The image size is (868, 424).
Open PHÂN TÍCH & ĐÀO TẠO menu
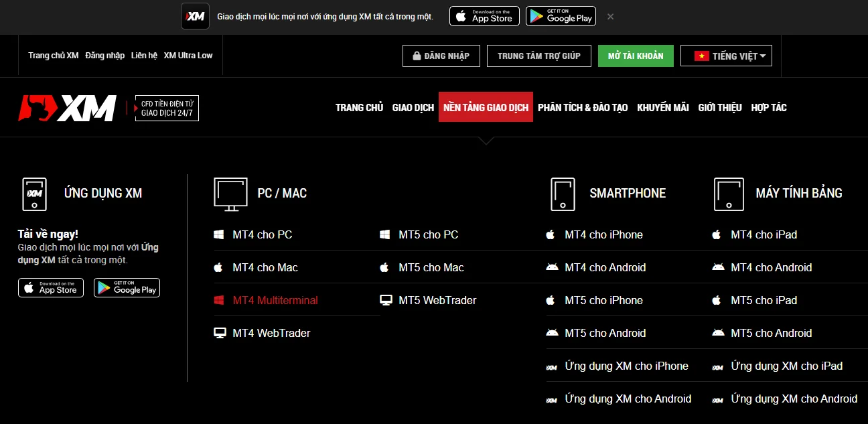coord(583,107)
